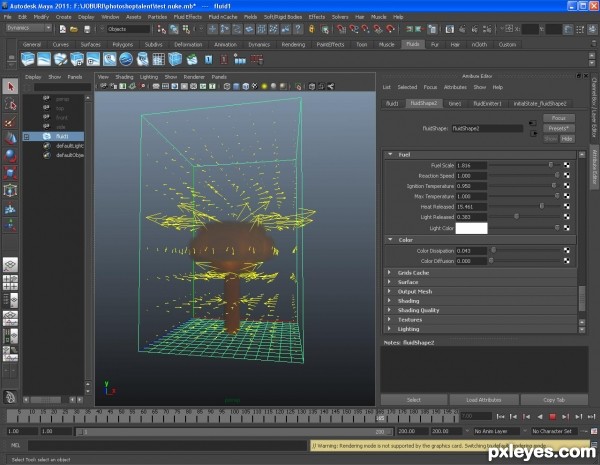Stop playback with red stop button

[552, 416]
